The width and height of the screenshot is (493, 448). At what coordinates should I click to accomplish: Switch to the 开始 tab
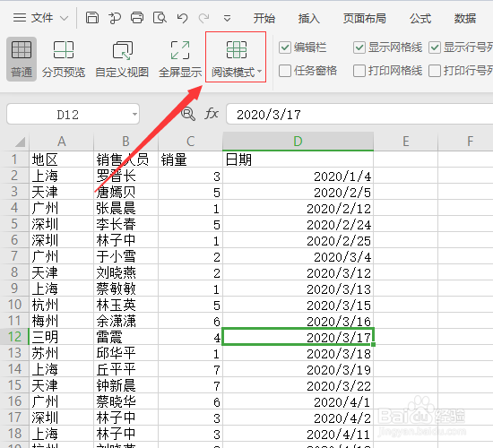pyautogui.click(x=264, y=18)
